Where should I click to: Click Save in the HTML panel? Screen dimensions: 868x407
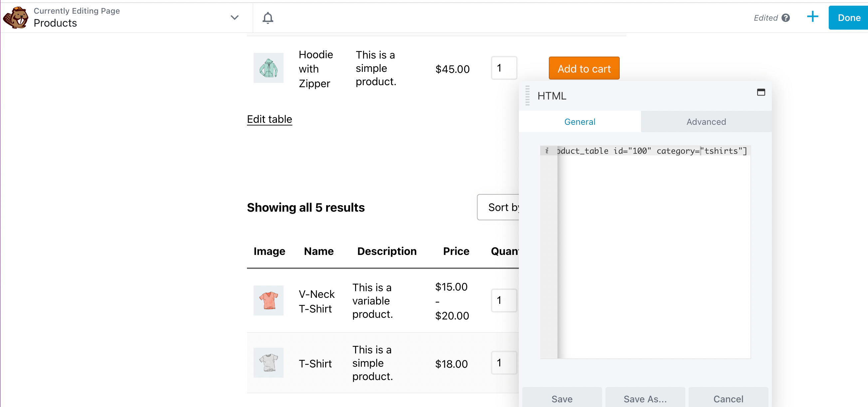point(562,399)
